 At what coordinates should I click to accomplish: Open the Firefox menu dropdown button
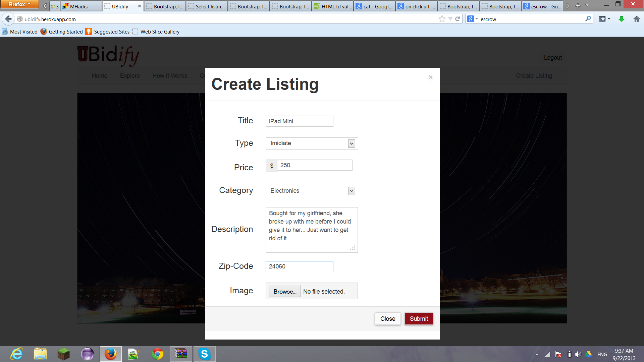point(19,4)
